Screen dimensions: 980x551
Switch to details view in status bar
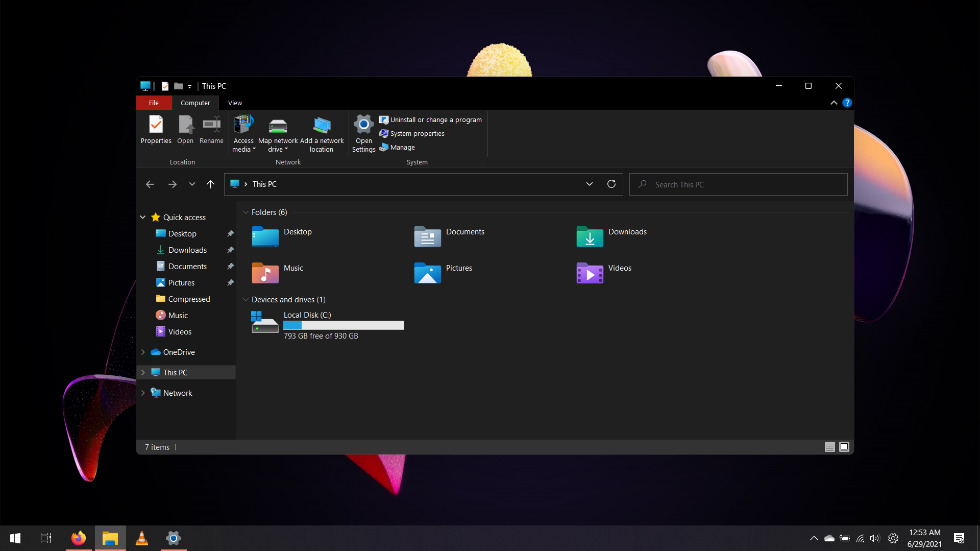tap(829, 446)
